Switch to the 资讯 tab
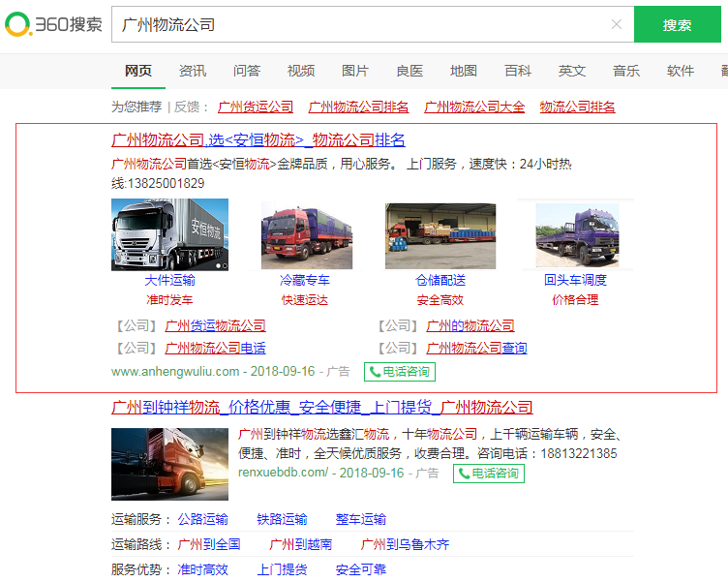 click(x=193, y=71)
